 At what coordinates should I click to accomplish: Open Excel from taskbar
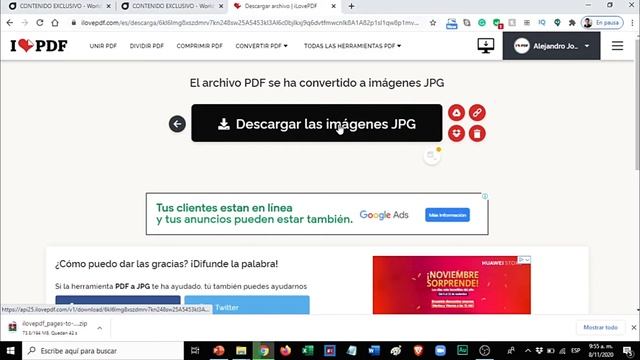point(307,351)
